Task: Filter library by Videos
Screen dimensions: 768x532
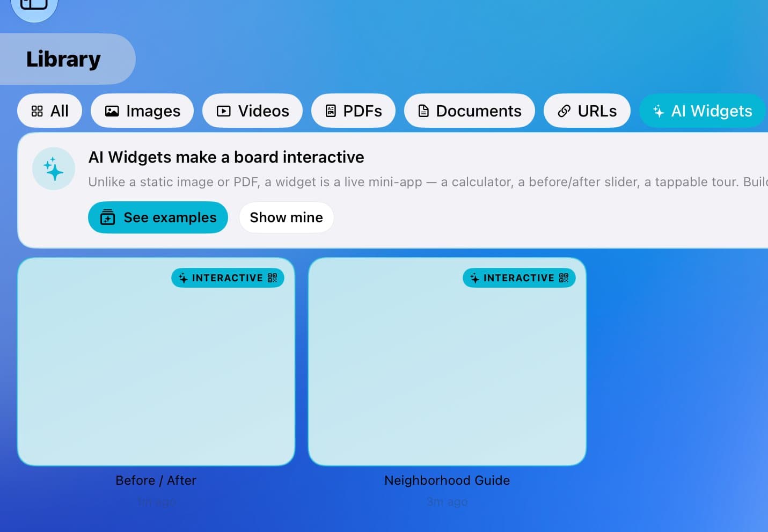Action: (x=252, y=111)
